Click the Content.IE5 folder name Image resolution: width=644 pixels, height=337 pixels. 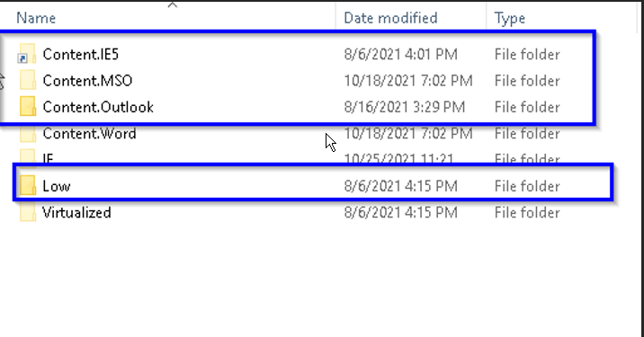tap(81, 54)
